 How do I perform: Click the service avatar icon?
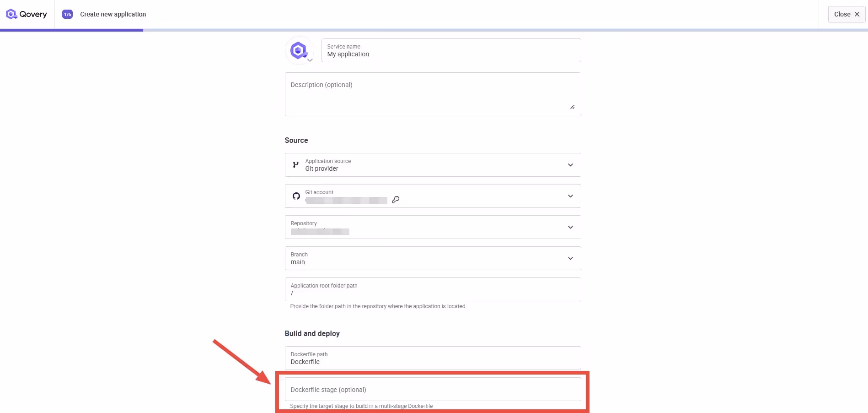point(299,50)
